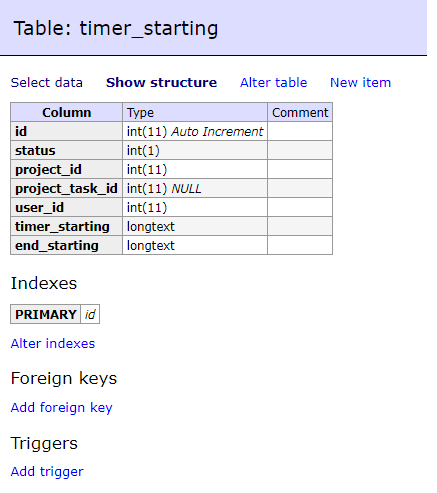The height and width of the screenshot is (493, 437).
Task: Select the end_starting column name cell
Action: tap(67, 245)
